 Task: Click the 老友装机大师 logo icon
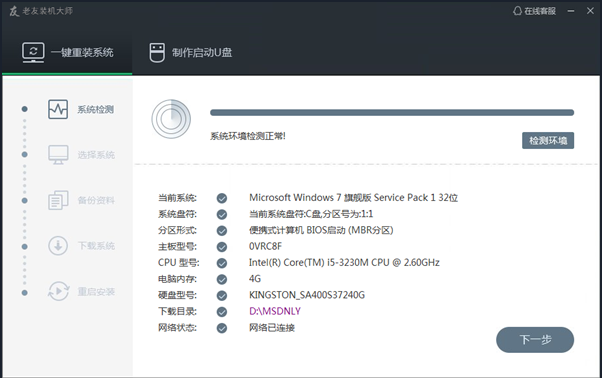(14, 11)
